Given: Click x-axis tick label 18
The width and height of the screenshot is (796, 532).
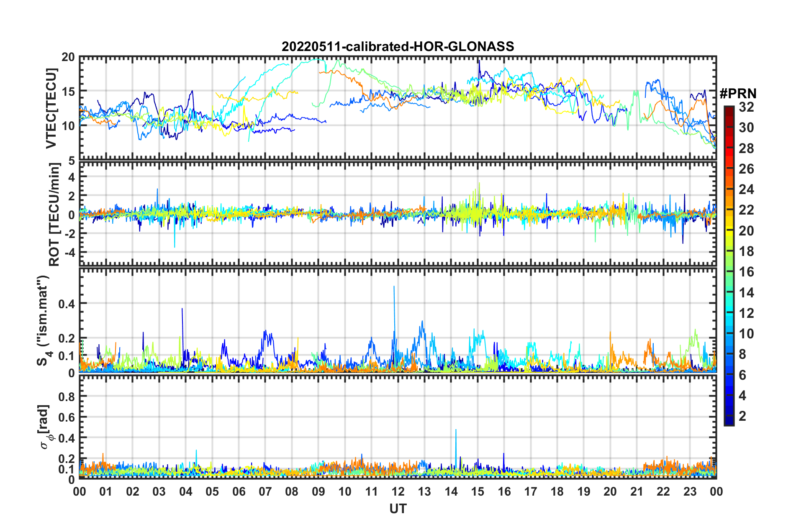Looking at the screenshot, I should pos(557,491).
